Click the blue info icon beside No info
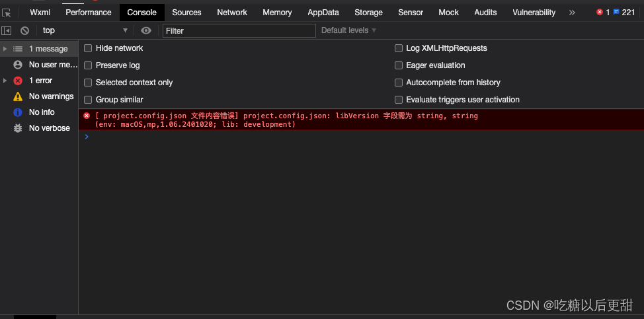The width and height of the screenshot is (644, 319). (x=18, y=112)
